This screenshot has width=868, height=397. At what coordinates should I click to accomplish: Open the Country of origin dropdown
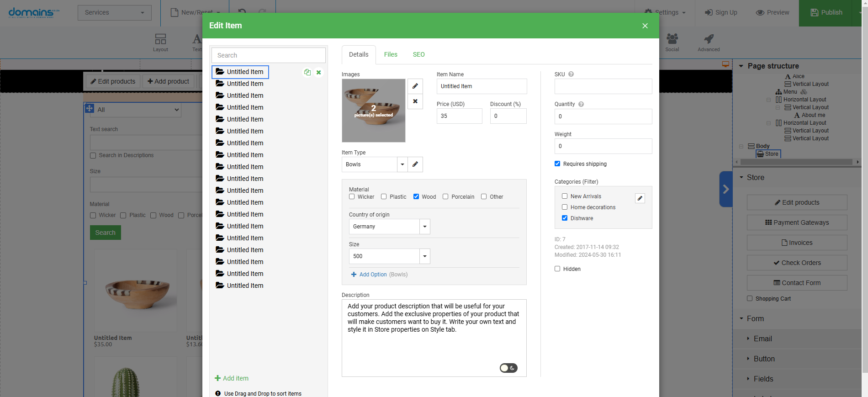click(x=424, y=227)
